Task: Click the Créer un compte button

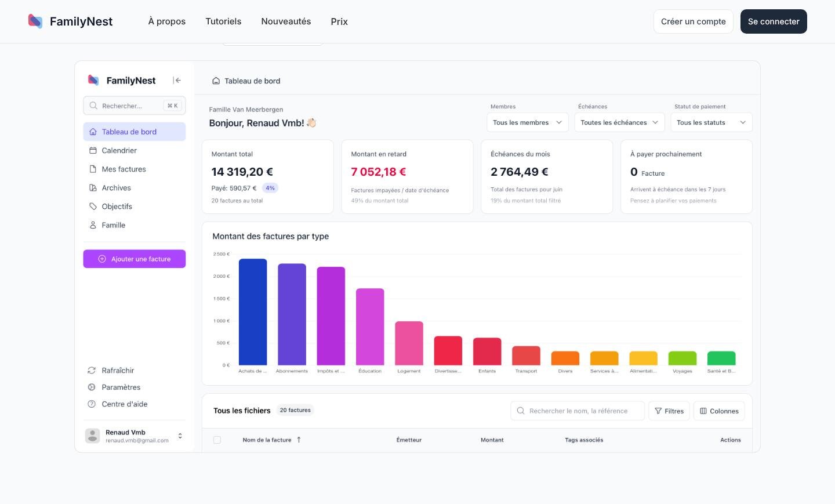Action: coord(694,21)
